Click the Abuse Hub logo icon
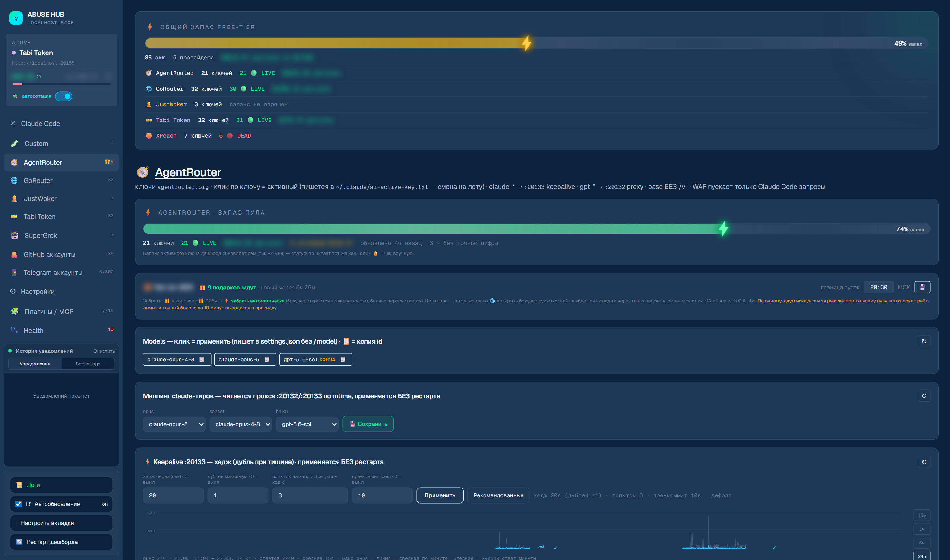This screenshot has height=560, width=950. (16, 18)
